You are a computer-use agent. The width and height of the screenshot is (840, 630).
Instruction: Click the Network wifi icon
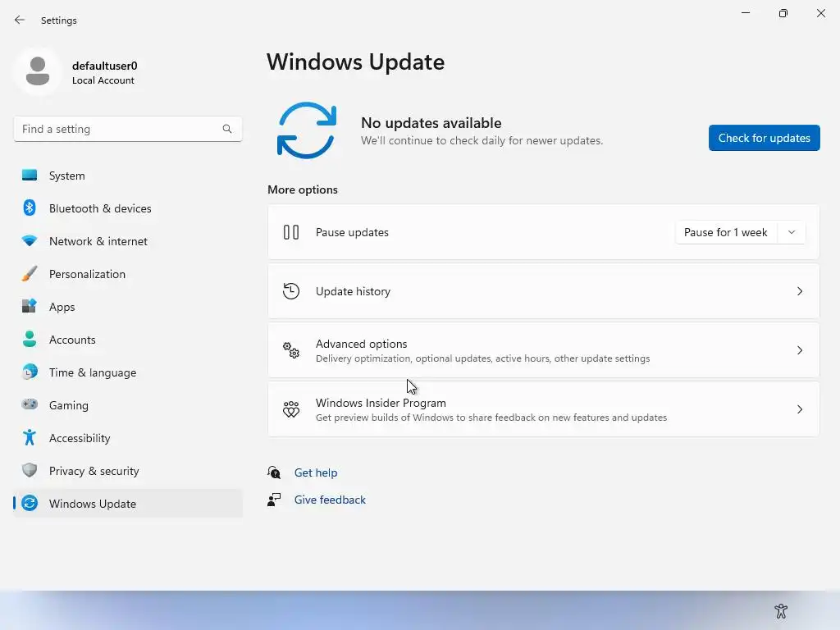30,241
